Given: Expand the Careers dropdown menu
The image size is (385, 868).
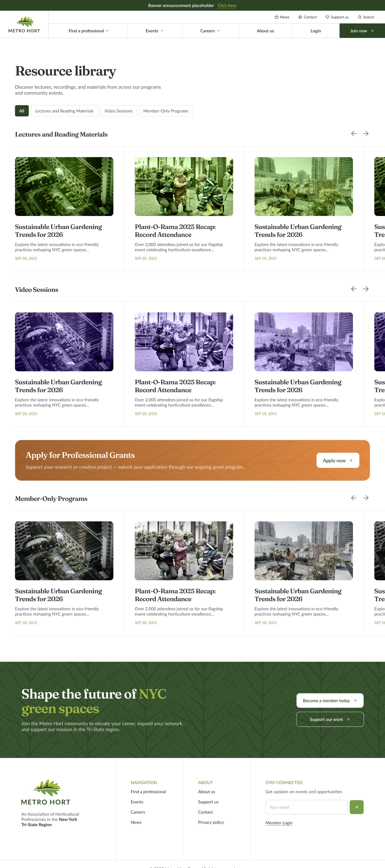Looking at the screenshot, I should click(x=210, y=31).
